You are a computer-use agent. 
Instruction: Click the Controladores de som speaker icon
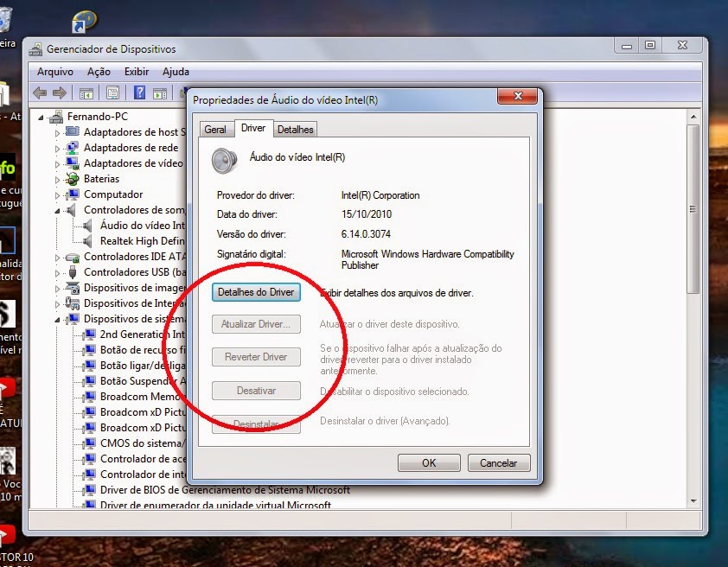pyautogui.click(x=71, y=210)
